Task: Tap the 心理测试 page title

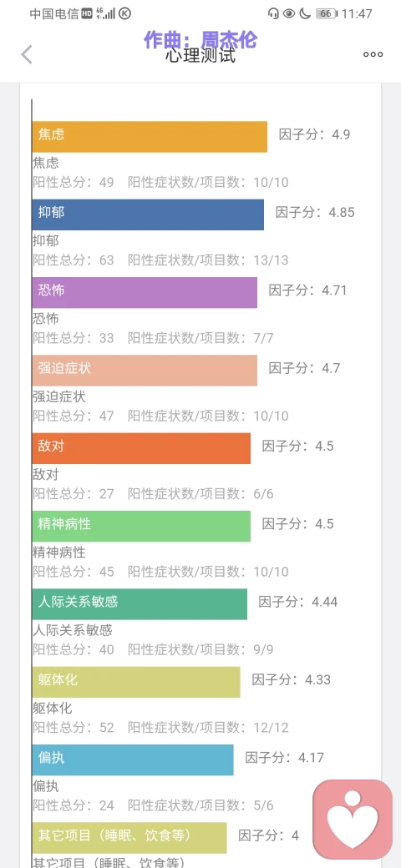Action: pyautogui.click(x=200, y=55)
